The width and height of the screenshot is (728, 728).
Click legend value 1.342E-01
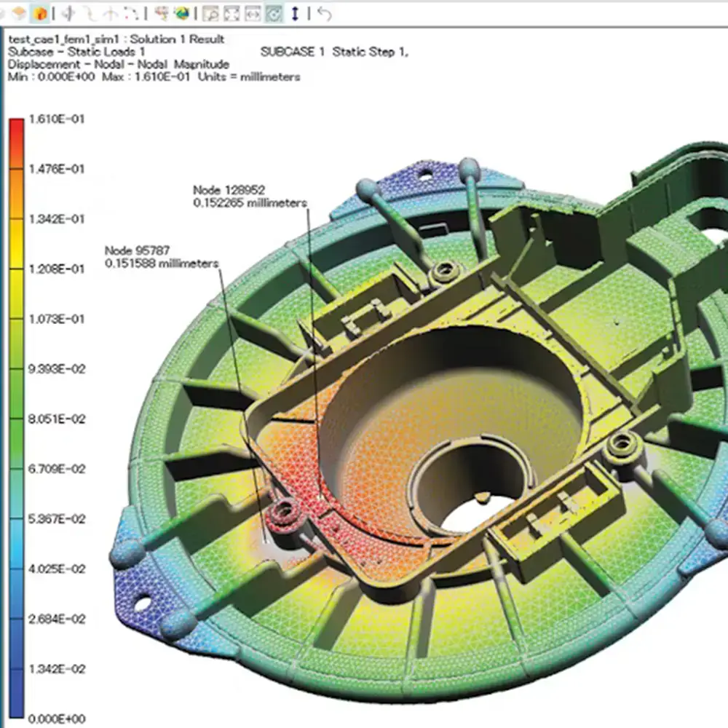pos(57,219)
